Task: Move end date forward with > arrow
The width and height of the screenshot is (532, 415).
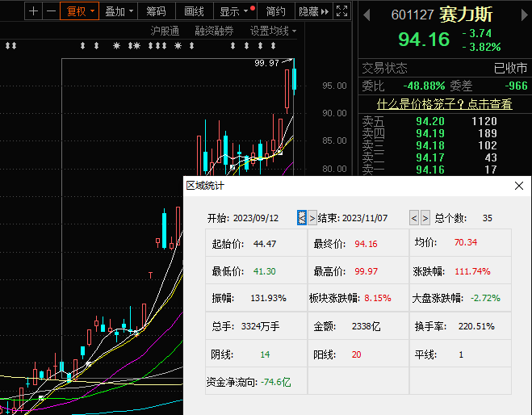Action: click(x=425, y=218)
